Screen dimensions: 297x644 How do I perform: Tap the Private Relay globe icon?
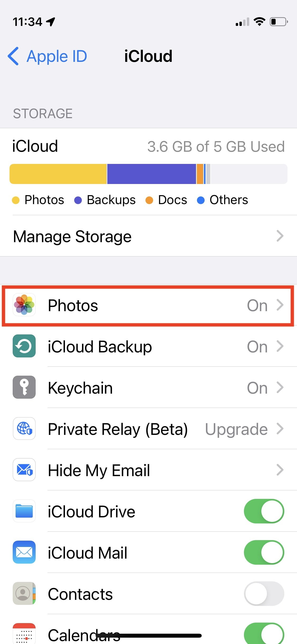(x=24, y=429)
